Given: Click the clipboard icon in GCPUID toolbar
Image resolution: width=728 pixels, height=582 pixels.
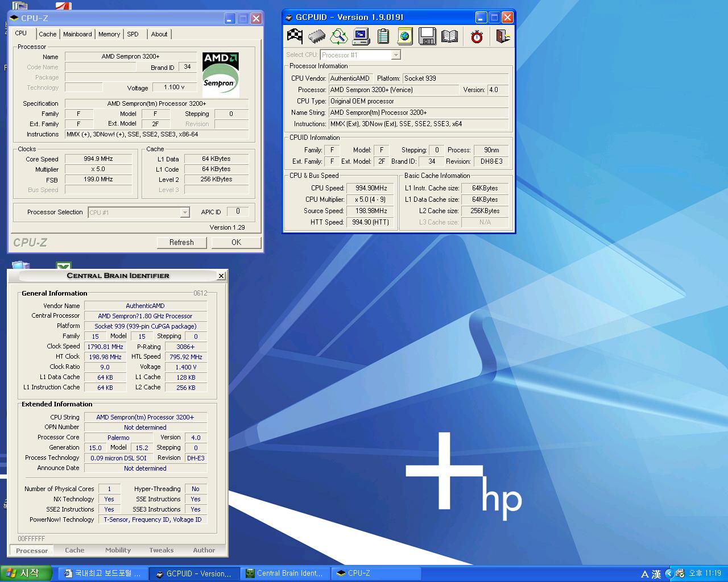Looking at the screenshot, I should point(383,36).
